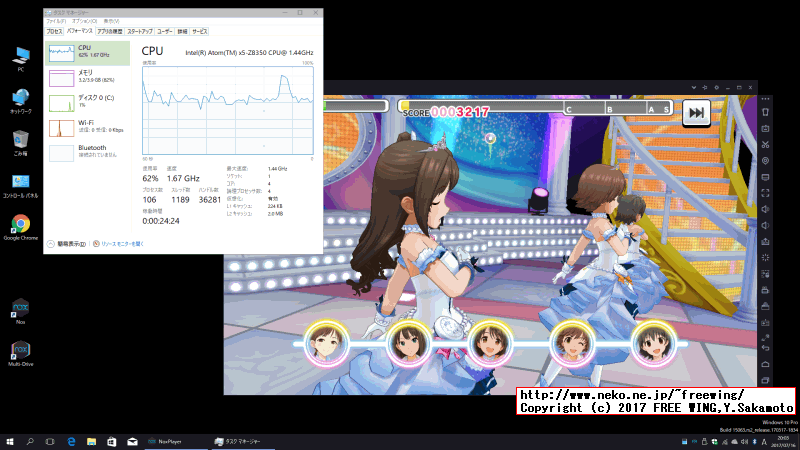This screenshot has width=800, height=450.
Task: Click the Multi-Drive desktop shortcut icon
Action: click(21, 354)
